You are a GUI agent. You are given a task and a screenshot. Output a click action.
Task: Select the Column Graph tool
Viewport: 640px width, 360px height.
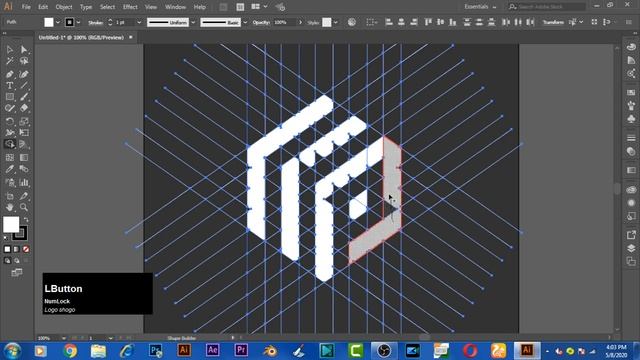[x=24, y=182]
